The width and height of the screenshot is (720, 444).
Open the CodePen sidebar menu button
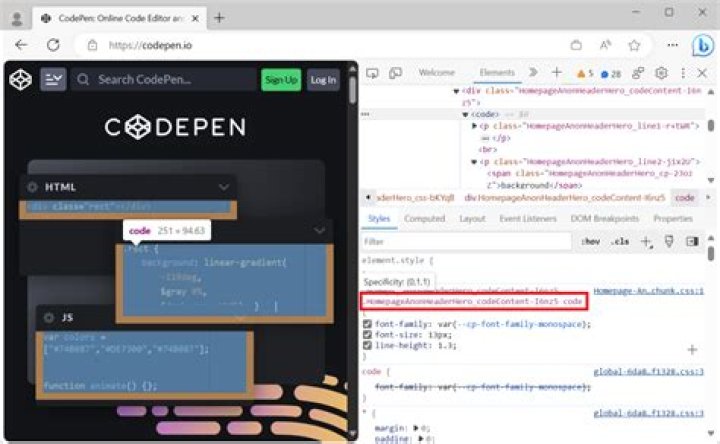coord(53,80)
